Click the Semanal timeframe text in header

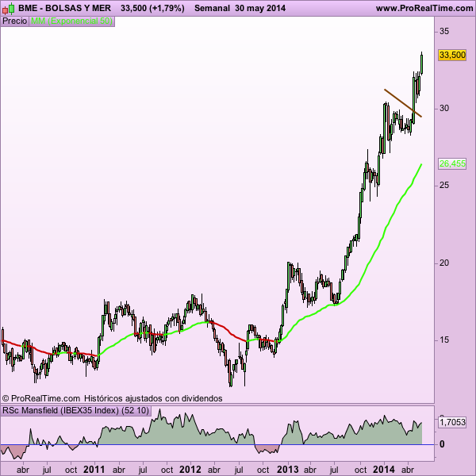point(212,8)
